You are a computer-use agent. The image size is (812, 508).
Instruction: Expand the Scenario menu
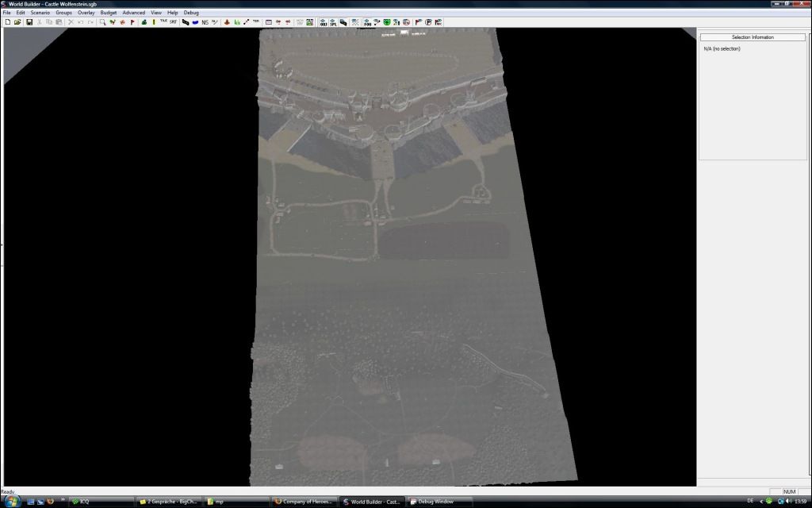40,13
